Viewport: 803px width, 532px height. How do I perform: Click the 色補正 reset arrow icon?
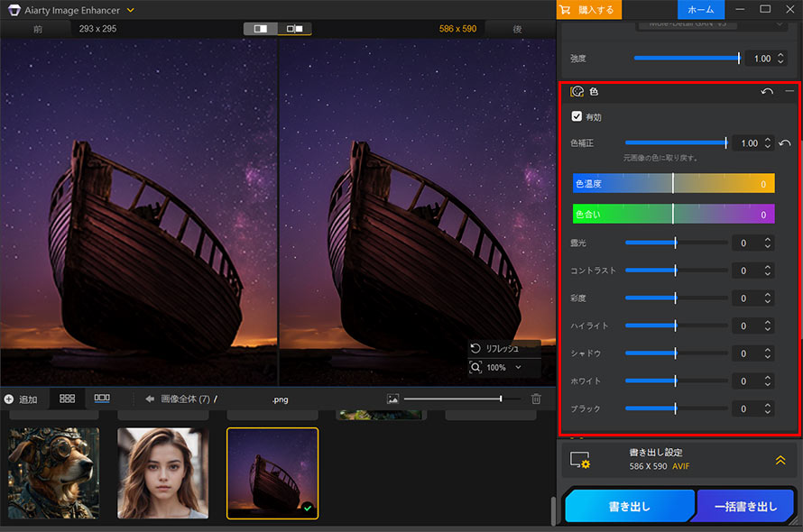tap(784, 142)
